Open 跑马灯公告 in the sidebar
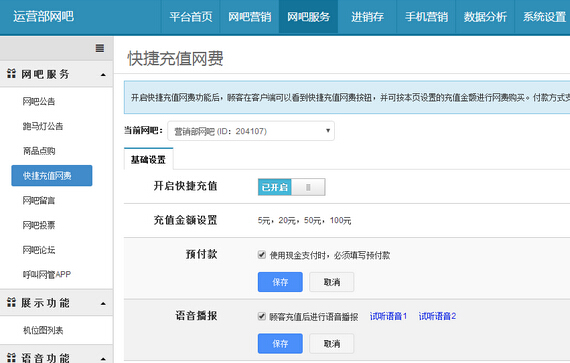This screenshot has height=363, width=570. tap(43, 126)
